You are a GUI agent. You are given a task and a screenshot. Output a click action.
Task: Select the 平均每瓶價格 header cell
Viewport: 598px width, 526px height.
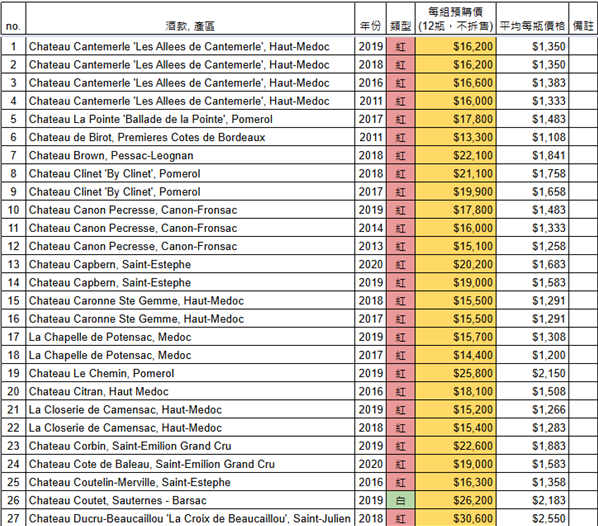(x=532, y=18)
